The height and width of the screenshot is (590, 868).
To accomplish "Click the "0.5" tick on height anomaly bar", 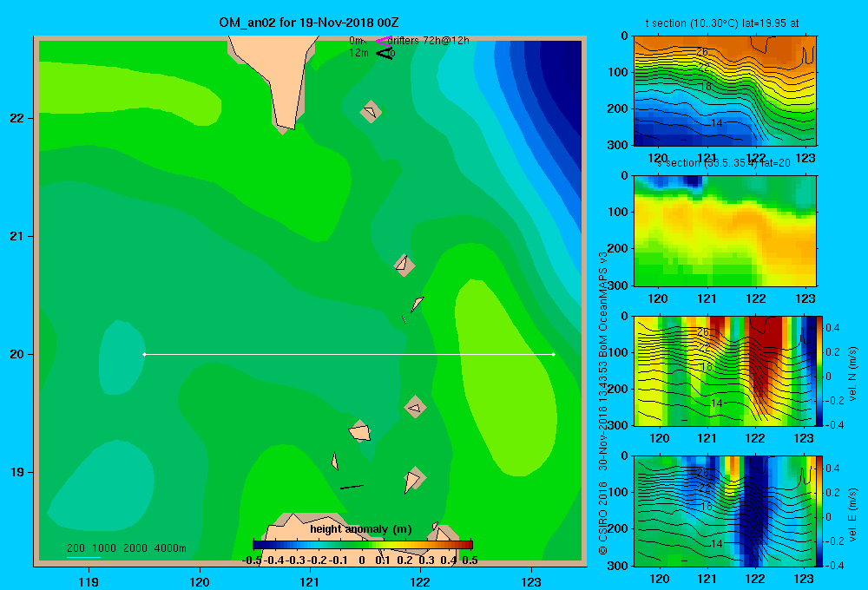I will [470, 560].
